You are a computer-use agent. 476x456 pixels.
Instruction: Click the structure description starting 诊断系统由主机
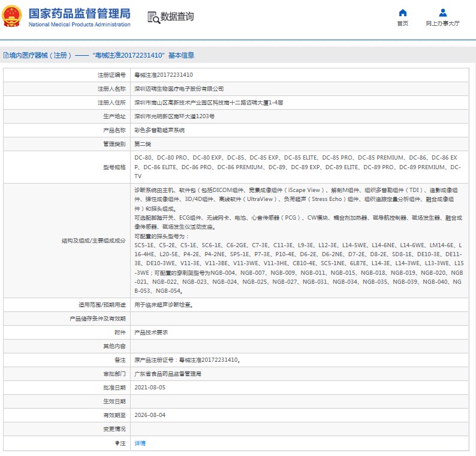(299, 241)
